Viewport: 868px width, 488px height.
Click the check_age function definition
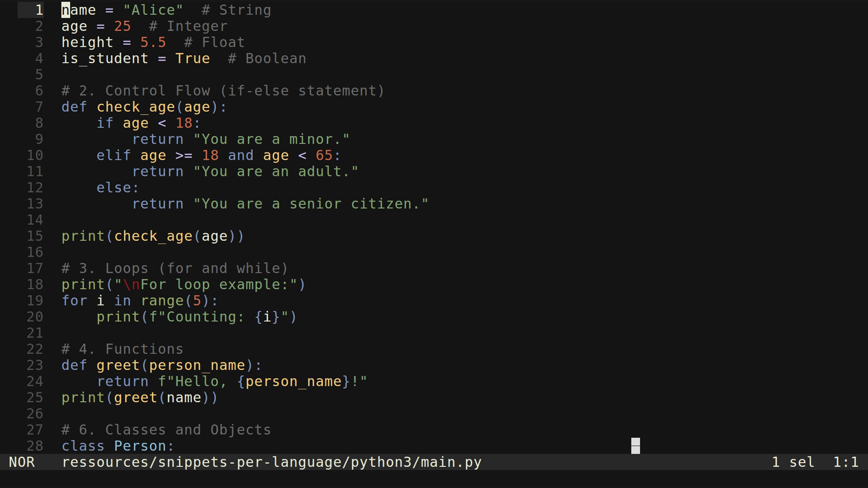tap(137, 107)
